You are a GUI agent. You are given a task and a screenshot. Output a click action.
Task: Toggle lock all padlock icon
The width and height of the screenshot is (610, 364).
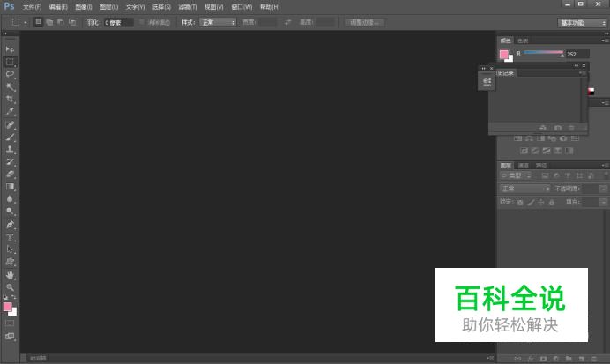(552, 202)
